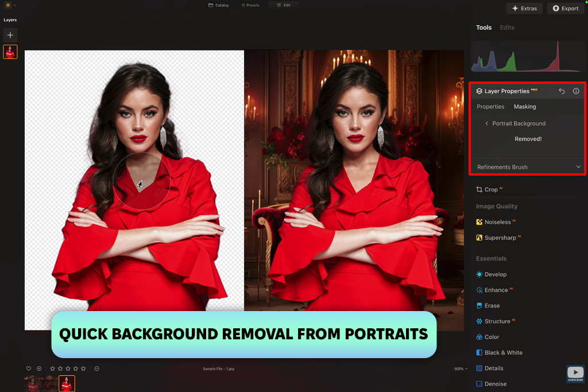Screen dimensions: 588x392
Task: Rate the photo with the fourth star
Action: [76, 369]
